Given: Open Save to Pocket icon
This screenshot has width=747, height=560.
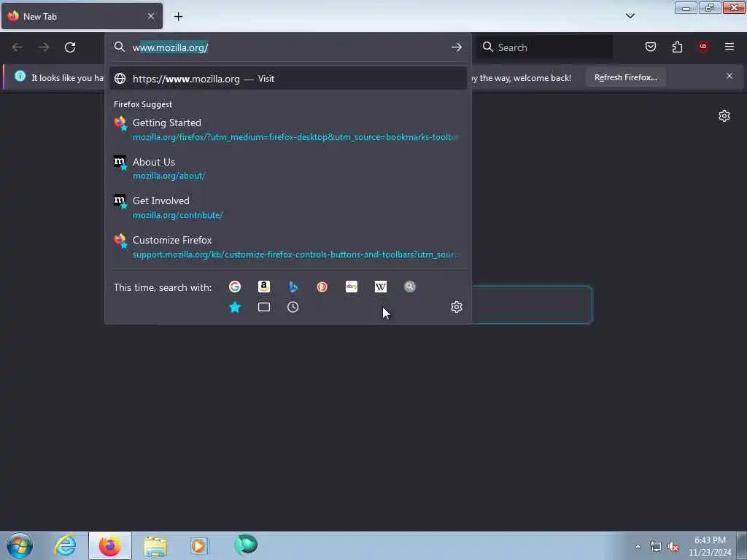Looking at the screenshot, I should pyautogui.click(x=651, y=47).
